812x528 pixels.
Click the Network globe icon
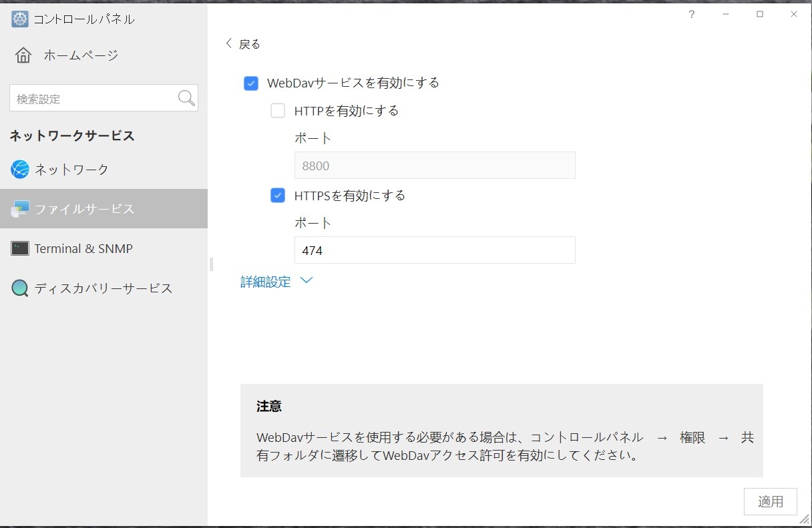[20, 170]
